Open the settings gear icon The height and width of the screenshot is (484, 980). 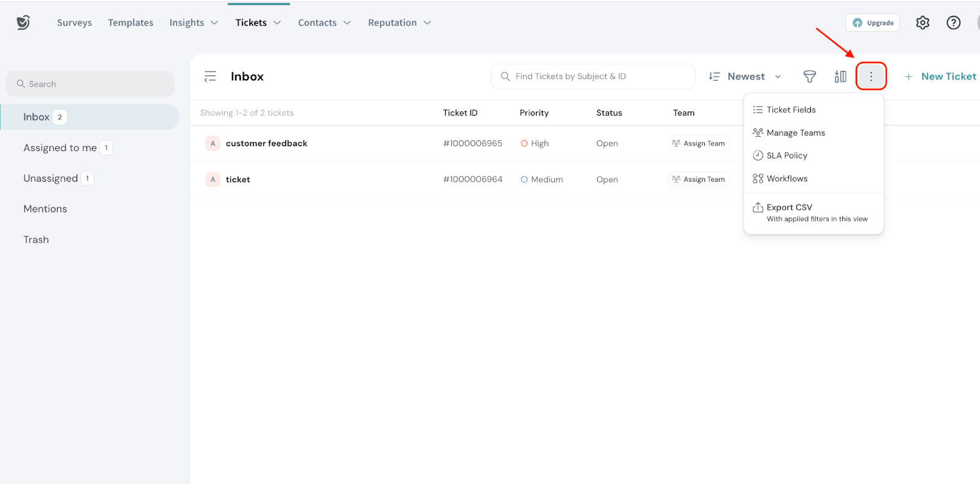click(922, 23)
